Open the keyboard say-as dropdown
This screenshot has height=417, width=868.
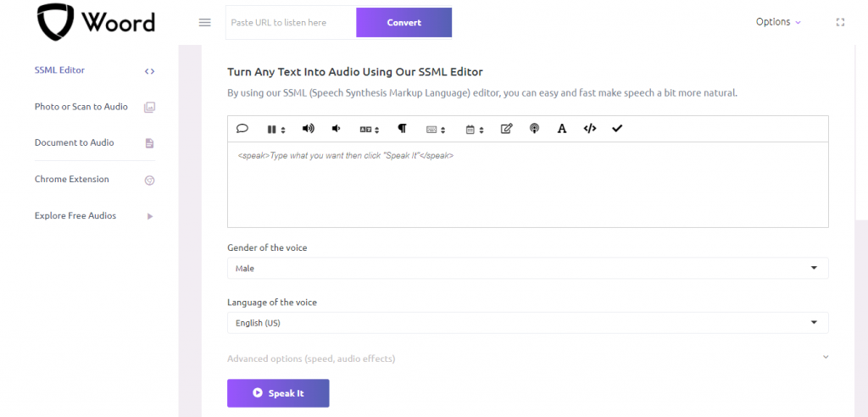tap(436, 130)
